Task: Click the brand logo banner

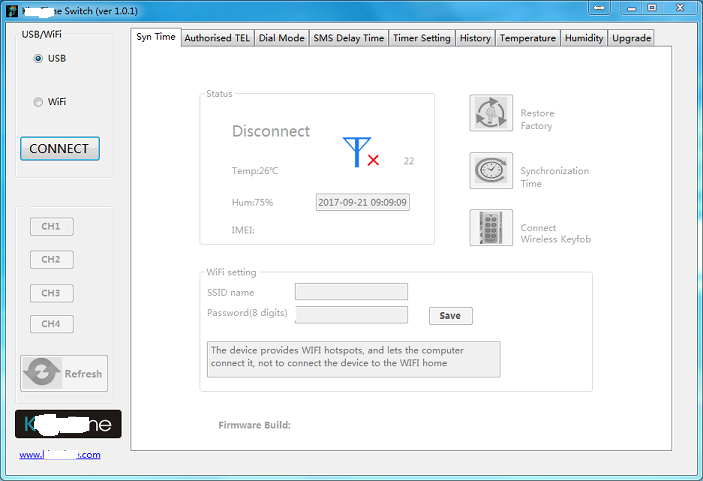Action: tap(68, 424)
